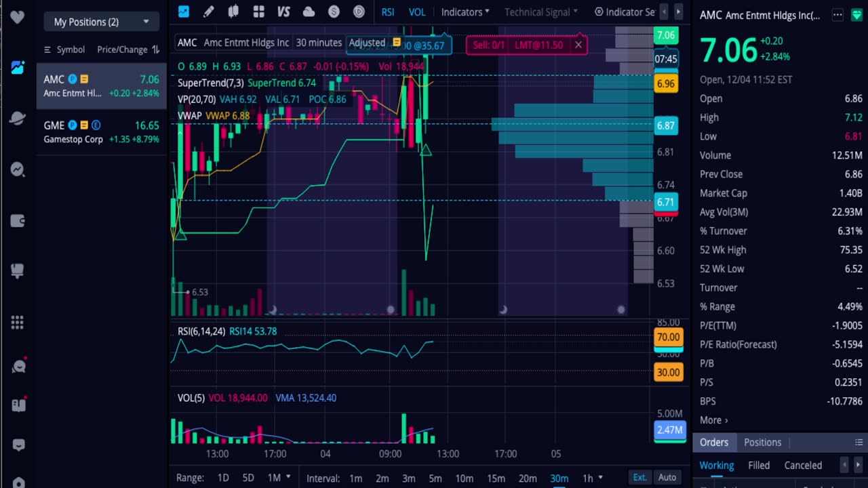Toggle the RSI indicator

tap(388, 12)
